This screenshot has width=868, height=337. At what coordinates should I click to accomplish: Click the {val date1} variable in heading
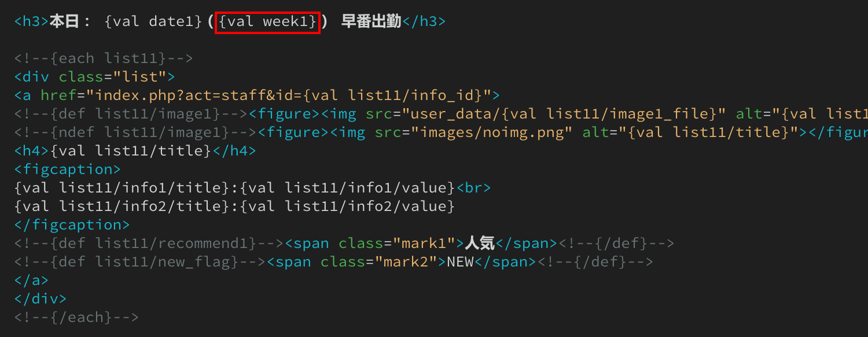click(153, 22)
